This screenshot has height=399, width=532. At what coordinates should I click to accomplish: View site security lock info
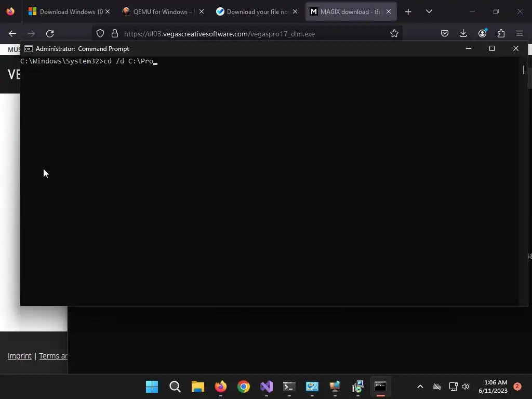[x=115, y=34]
